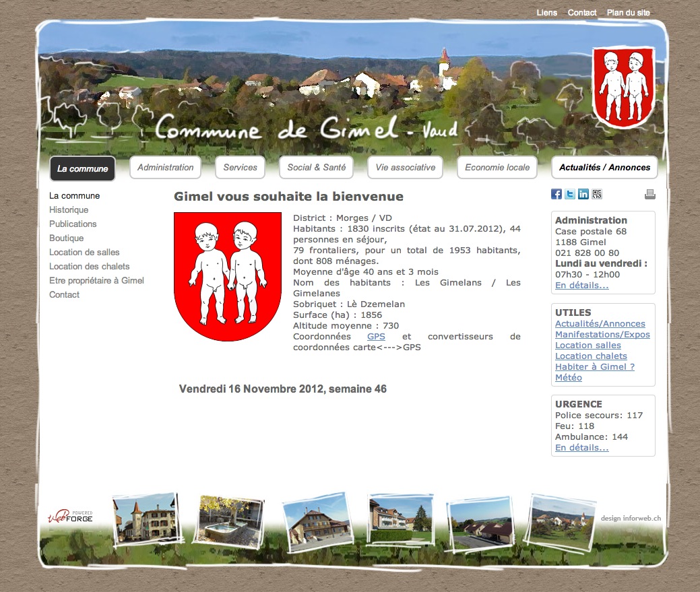Image resolution: width=700 pixels, height=592 pixels.
Task: Click En détails under Administration
Action: click(581, 285)
